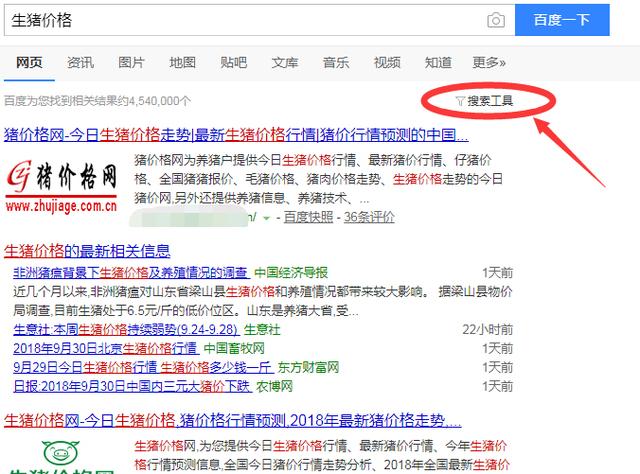Click the 中国畜牧网 source label

pos(234,348)
